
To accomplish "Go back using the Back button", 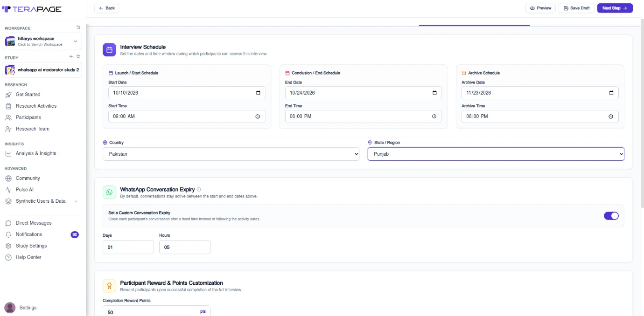I will coord(107,8).
